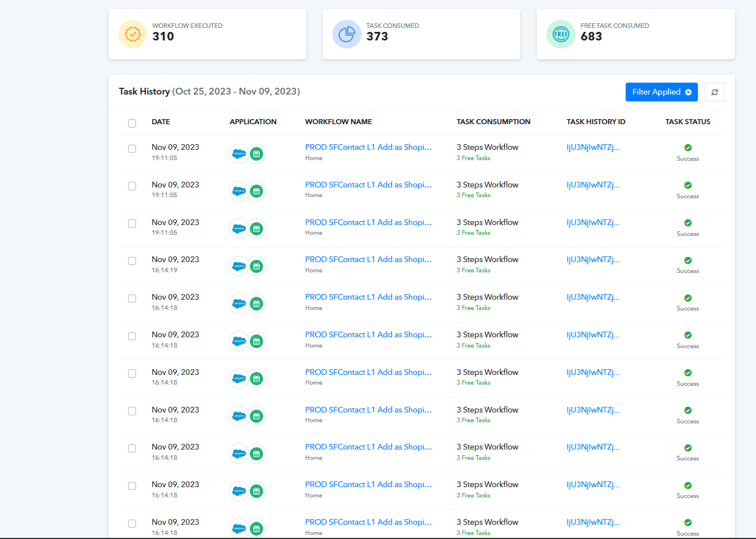Click the TASK STATUS column header
This screenshot has width=756, height=539.
688,122
